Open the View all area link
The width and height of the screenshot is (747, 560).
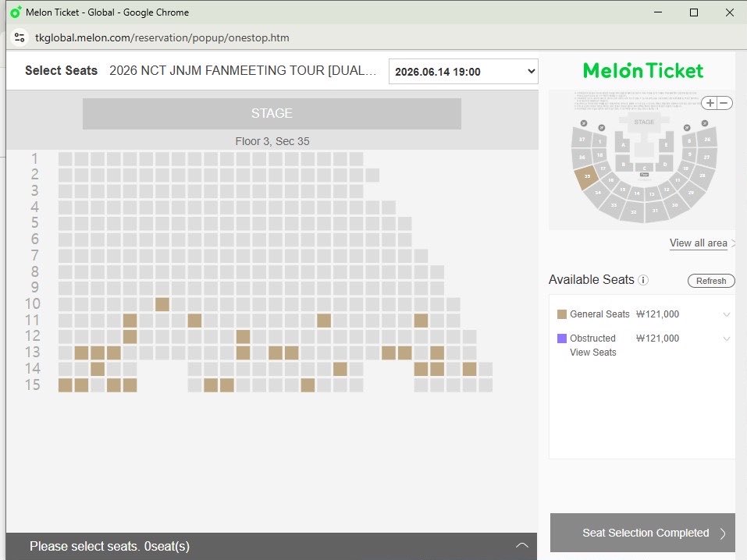[699, 243]
